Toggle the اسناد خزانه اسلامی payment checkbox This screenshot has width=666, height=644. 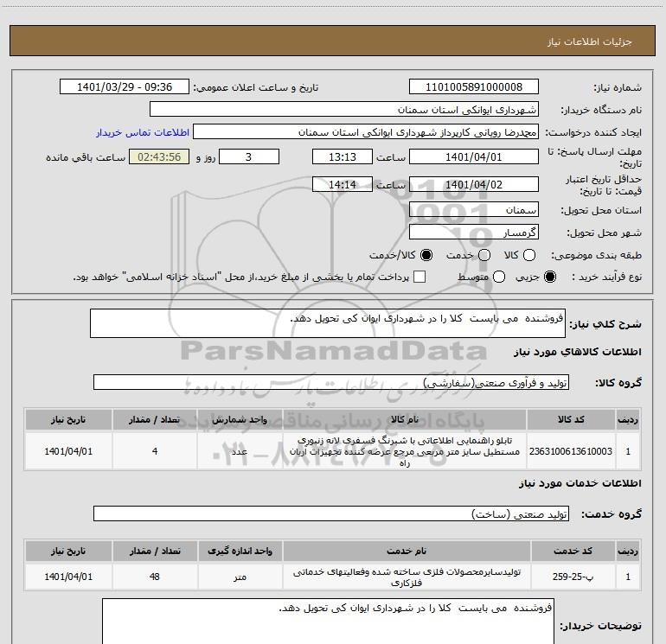coord(419,277)
